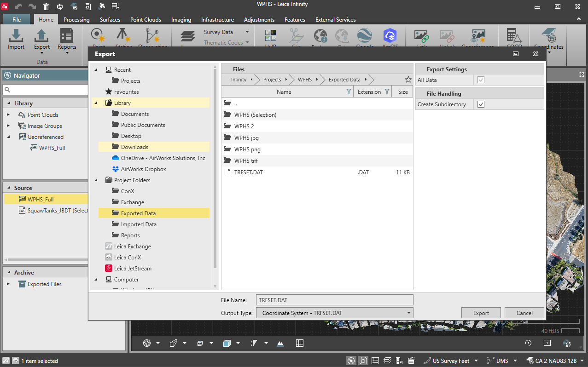Click the ArcGIS ribbon icon

pos(390,36)
